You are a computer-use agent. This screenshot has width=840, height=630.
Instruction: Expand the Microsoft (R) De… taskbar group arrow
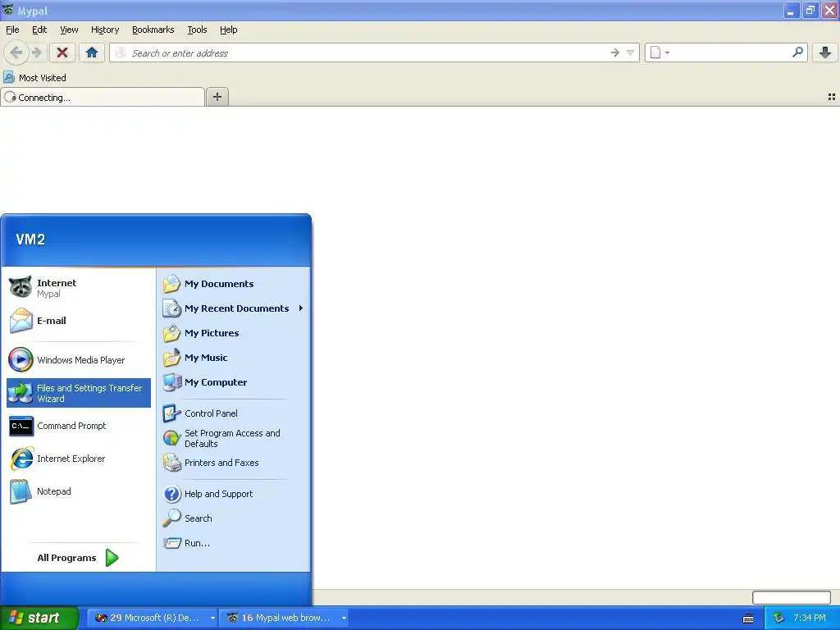212,618
